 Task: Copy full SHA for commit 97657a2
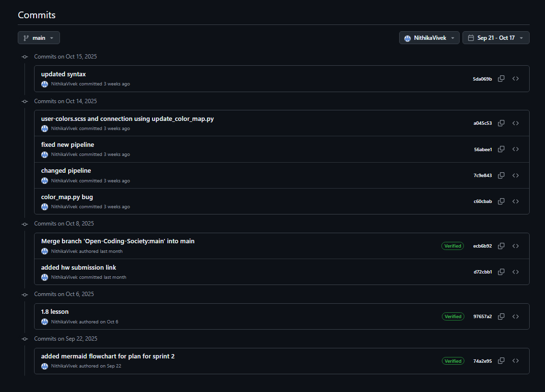pyautogui.click(x=501, y=316)
